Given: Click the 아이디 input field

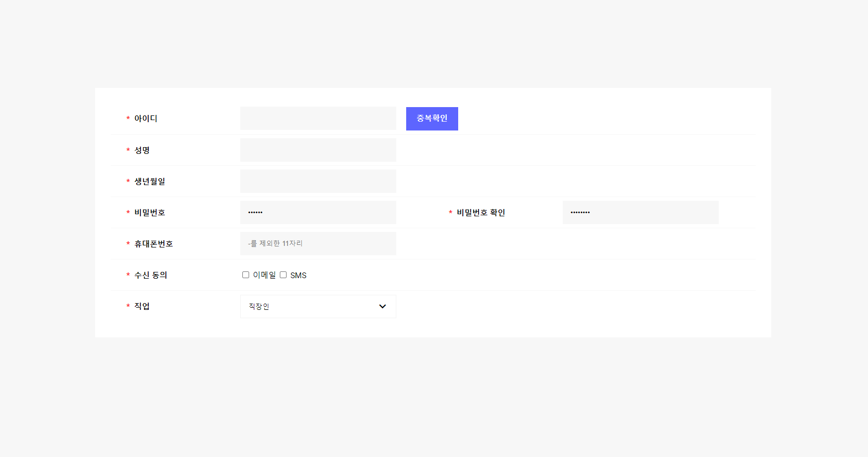Looking at the screenshot, I should coord(318,119).
